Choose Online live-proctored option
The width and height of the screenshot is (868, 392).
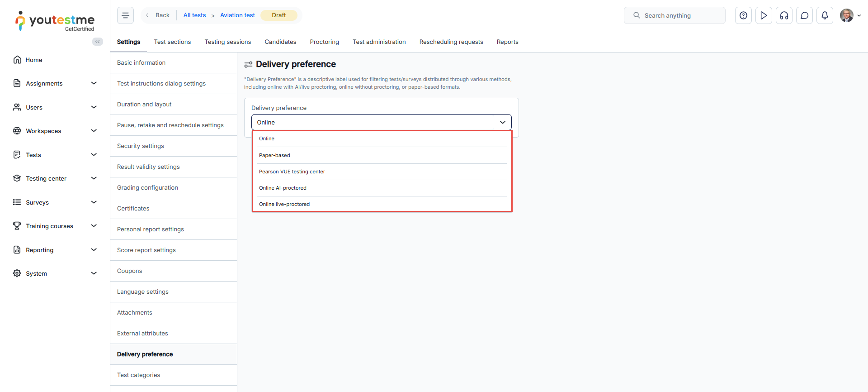pyautogui.click(x=382, y=204)
